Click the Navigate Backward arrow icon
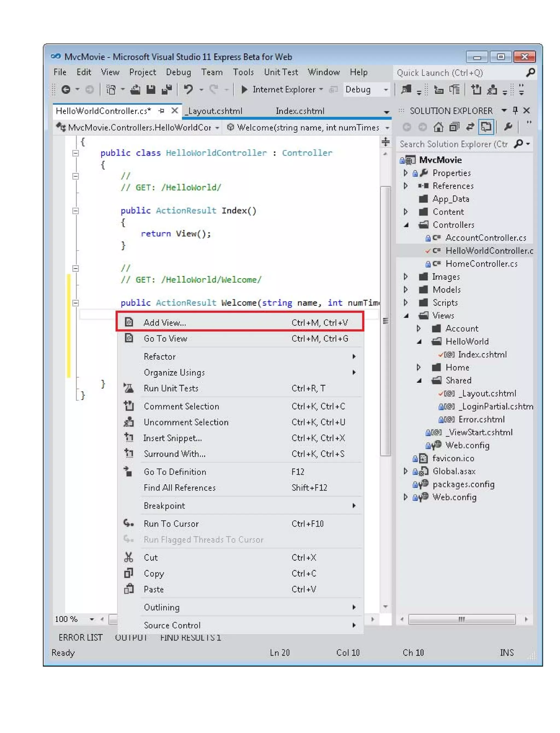 [x=66, y=89]
